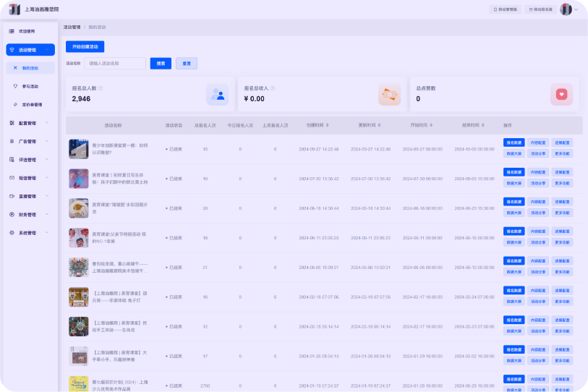Image resolution: width=588 pixels, height=392 pixels.
Task: Click the 海错图 activity name text
Action: [x=120, y=208]
